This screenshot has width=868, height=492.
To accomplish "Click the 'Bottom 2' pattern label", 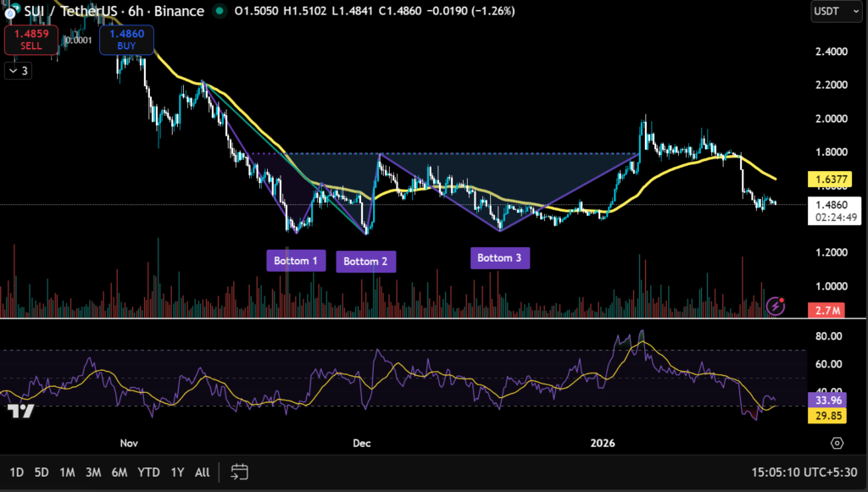I will click(x=365, y=261).
